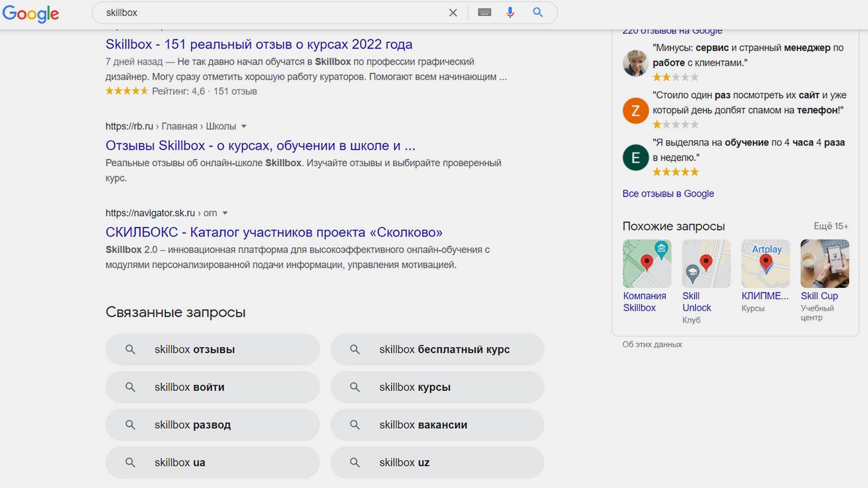Click the green E reviewer avatar

pyautogui.click(x=635, y=158)
